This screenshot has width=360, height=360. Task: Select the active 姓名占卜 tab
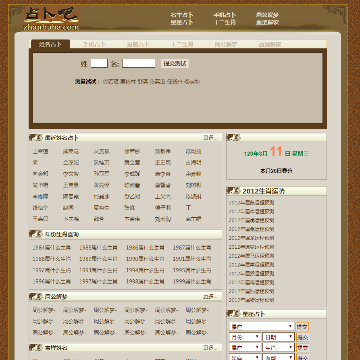click(x=50, y=44)
